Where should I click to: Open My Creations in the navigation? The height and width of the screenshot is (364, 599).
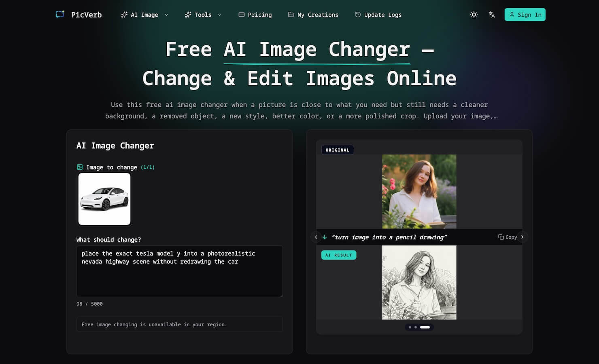pos(313,15)
